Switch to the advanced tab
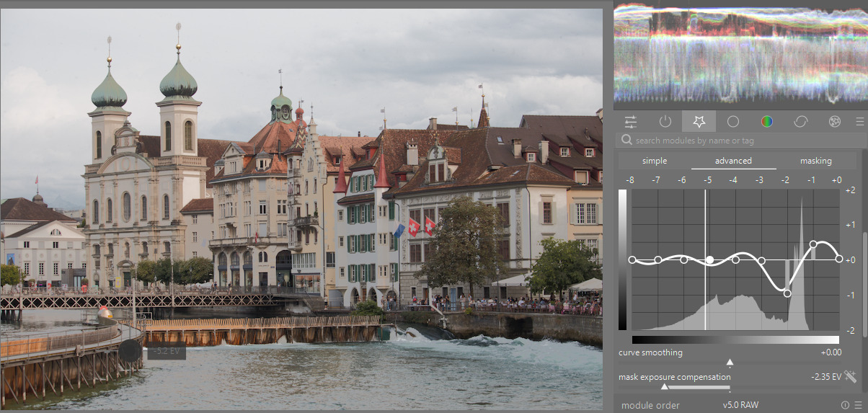This screenshot has height=413, width=868. coord(733,161)
